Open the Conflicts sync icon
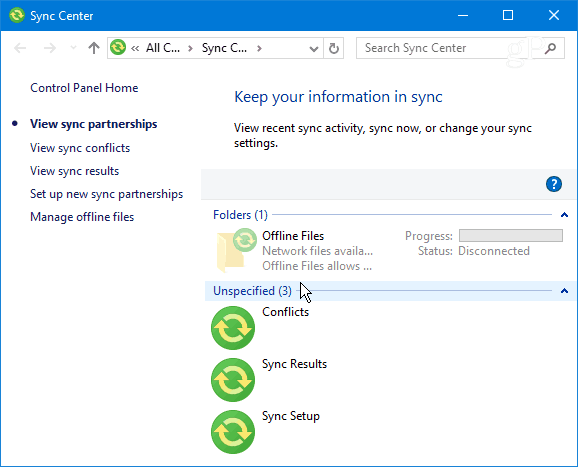 [x=233, y=328]
